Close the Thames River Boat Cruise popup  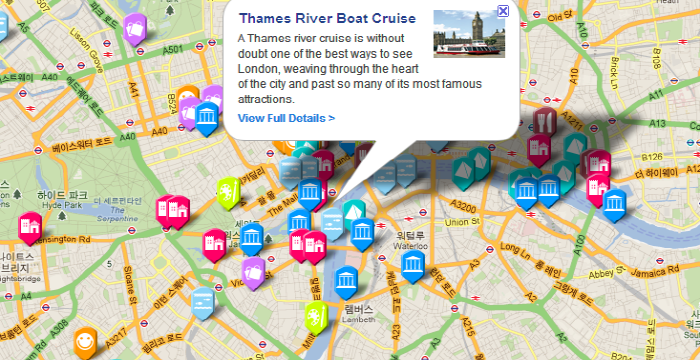pyautogui.click(x=503, y=11)
